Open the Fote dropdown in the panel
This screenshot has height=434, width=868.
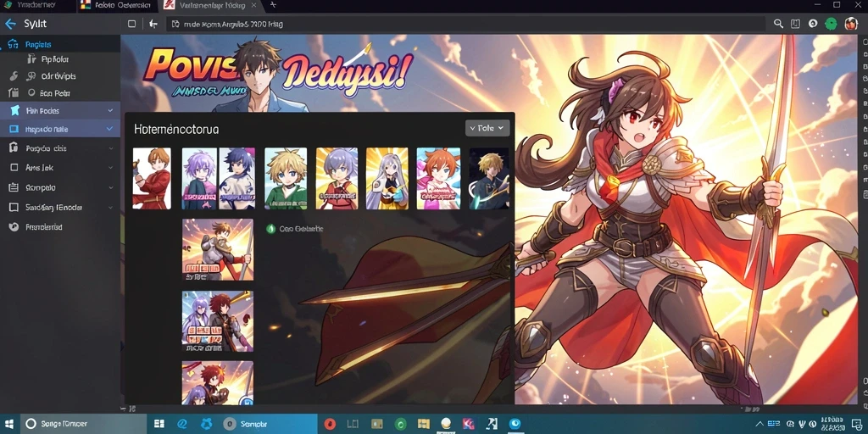pos(487,128)
